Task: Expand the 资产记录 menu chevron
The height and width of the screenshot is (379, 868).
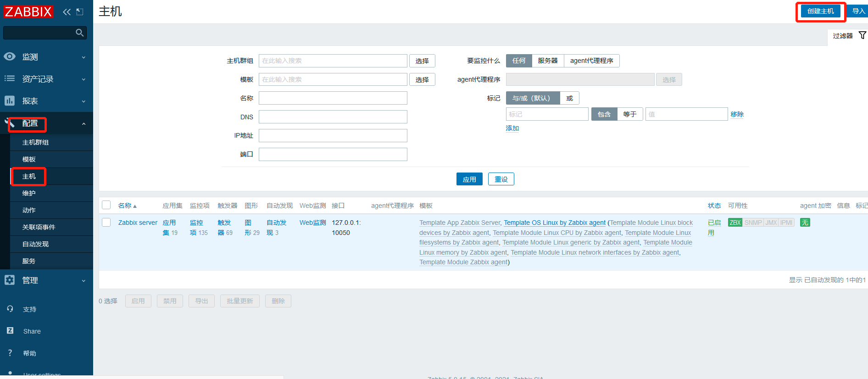Action: (83, 79)
